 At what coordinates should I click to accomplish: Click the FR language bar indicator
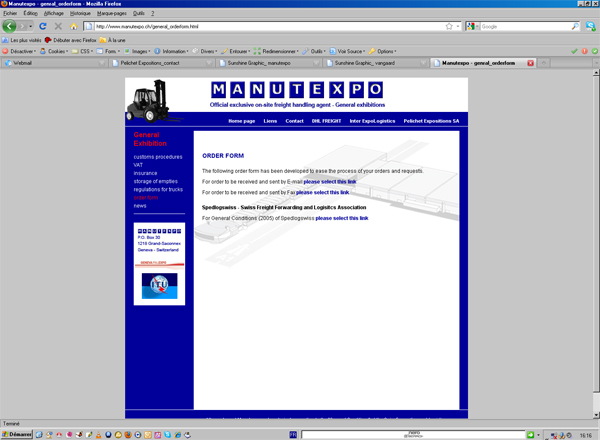click(293, 435)
